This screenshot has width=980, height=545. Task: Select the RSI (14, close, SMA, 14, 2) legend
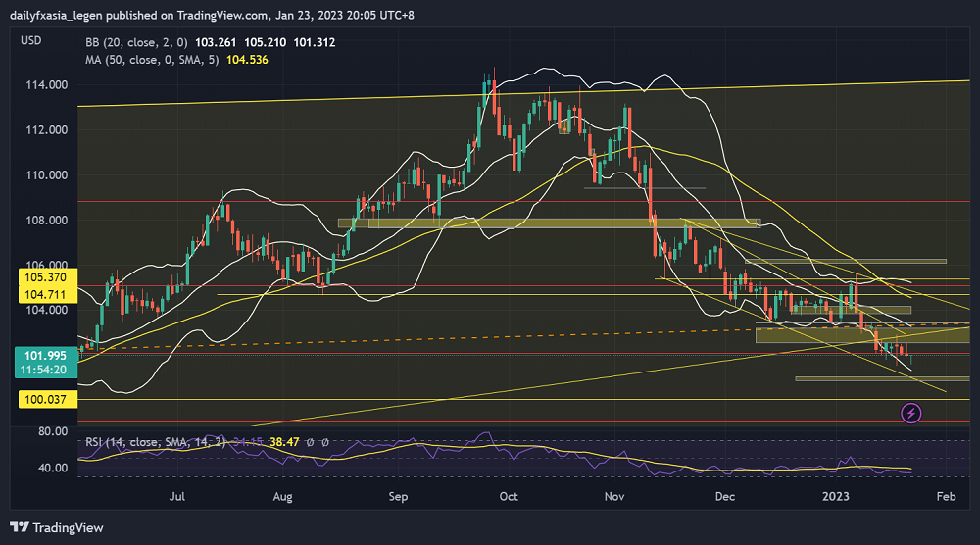pyautogui.click(x=146, y=442)
